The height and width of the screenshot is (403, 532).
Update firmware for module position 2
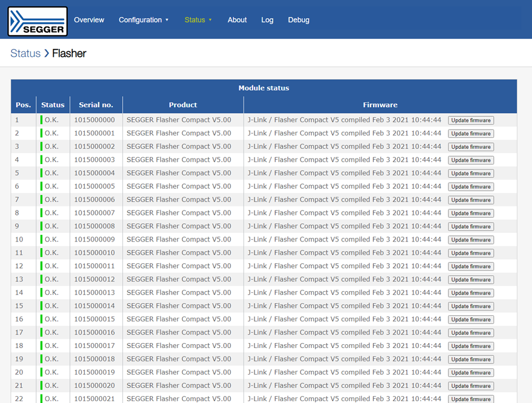pos(470,134)
